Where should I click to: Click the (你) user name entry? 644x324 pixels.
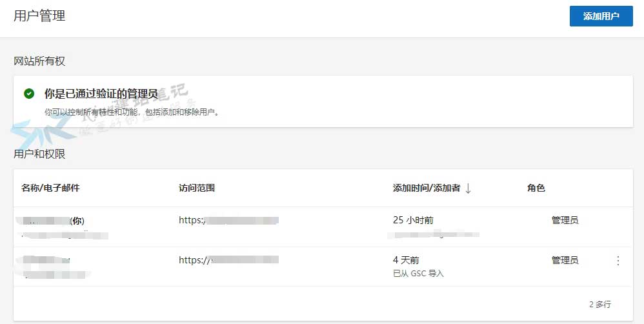[x=50, y=221]
